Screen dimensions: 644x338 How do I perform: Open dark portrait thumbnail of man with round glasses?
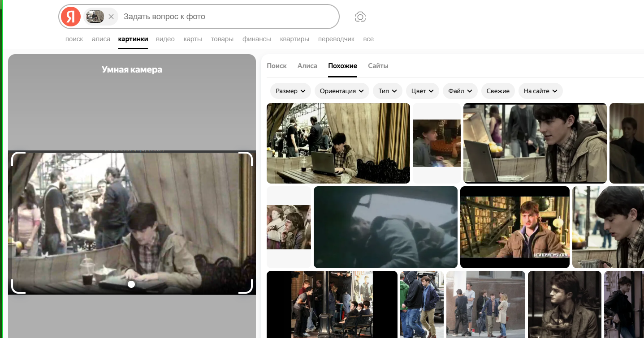coord(565,304)
